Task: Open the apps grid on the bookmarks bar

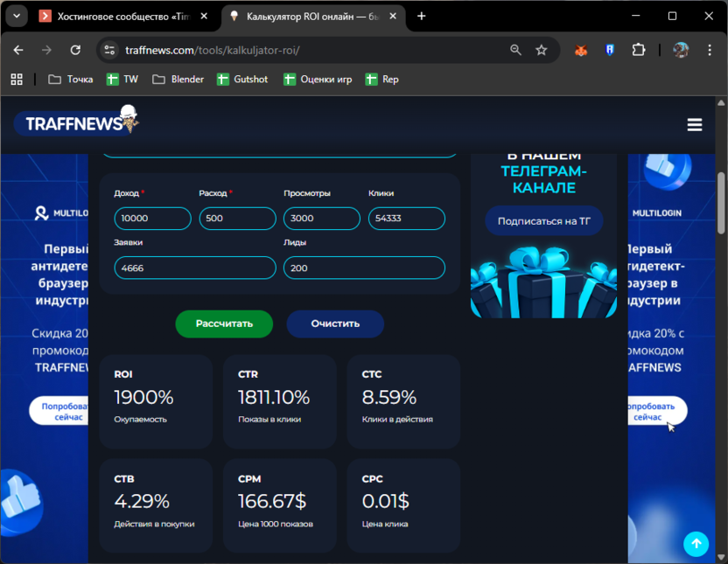Action: click(x=16, y=79)
